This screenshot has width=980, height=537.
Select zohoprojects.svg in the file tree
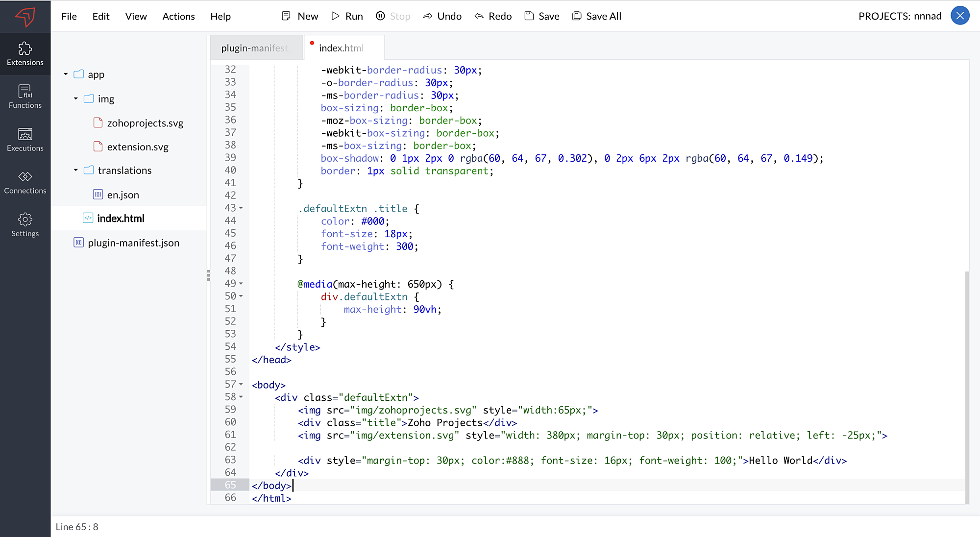145,123
